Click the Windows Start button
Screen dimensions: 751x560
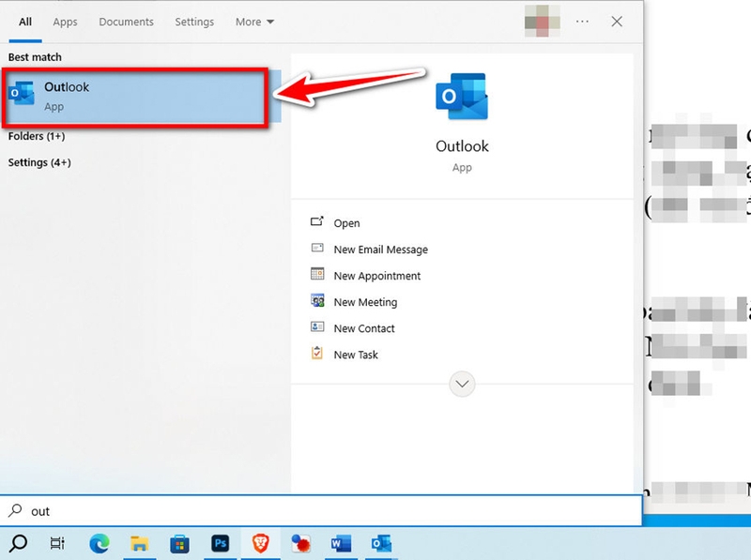[x=20, y=544]
